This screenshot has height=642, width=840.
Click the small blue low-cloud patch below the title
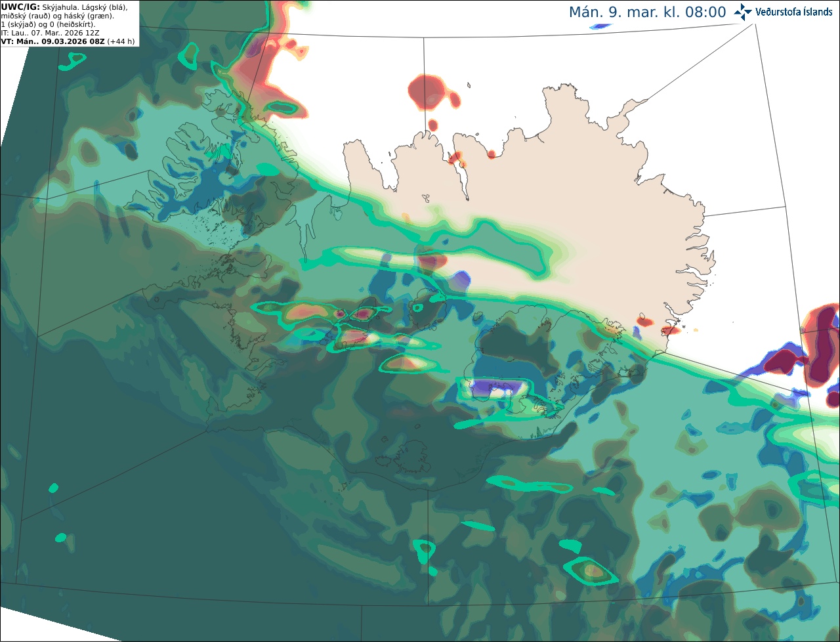(x=600, y=26)
